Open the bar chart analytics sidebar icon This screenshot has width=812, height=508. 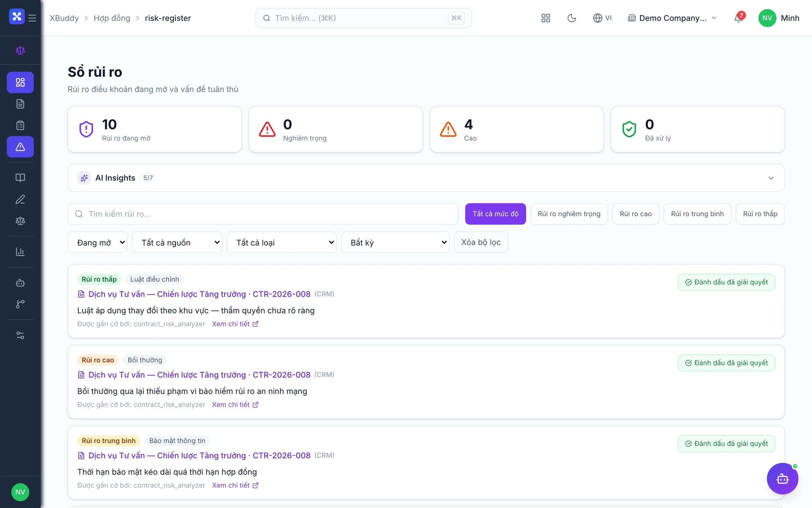coord(20,252)
